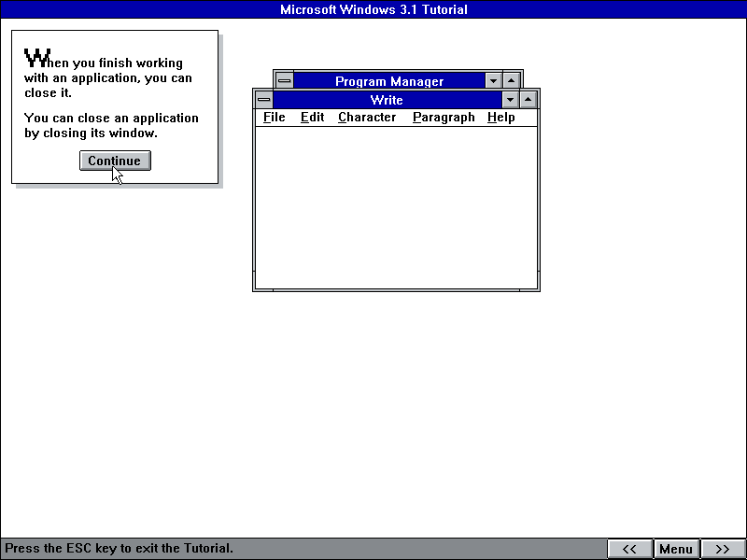Minimize the Program Manager window

pos(493,80)
